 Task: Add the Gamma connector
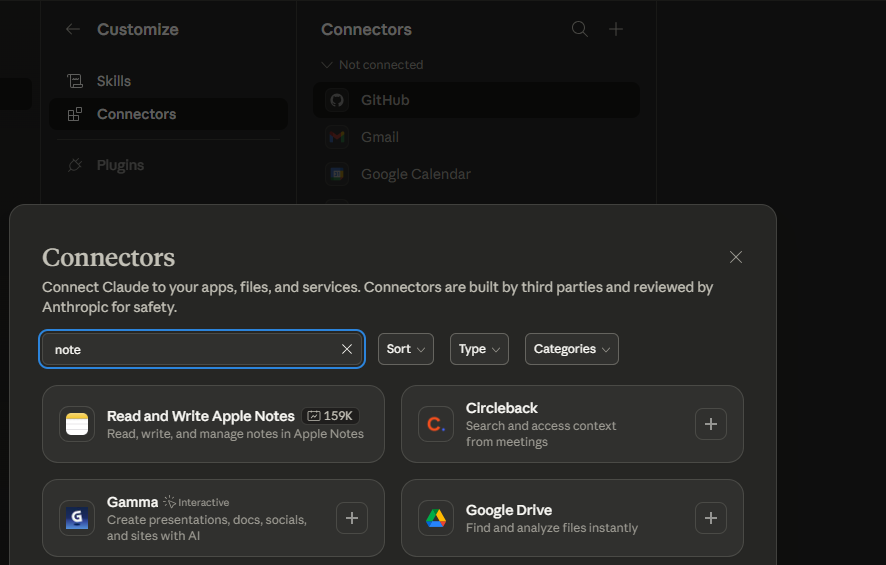coord(352,518)
